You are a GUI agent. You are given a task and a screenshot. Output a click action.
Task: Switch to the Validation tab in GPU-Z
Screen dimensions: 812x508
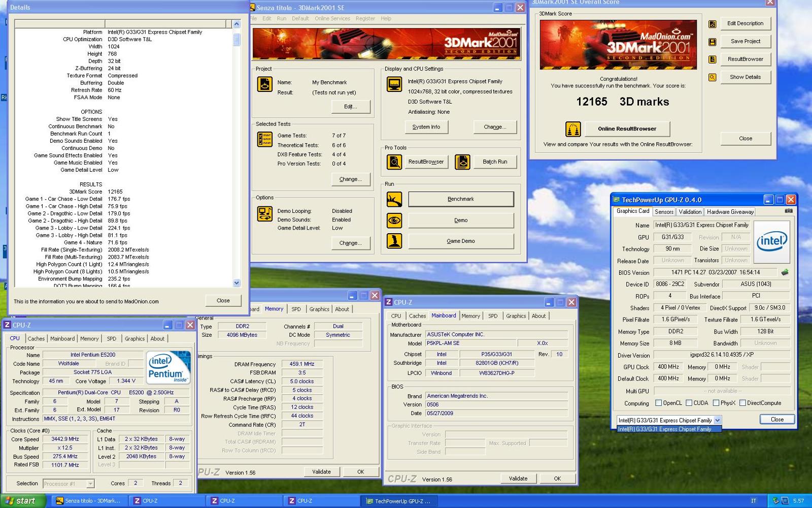point(690,212)
